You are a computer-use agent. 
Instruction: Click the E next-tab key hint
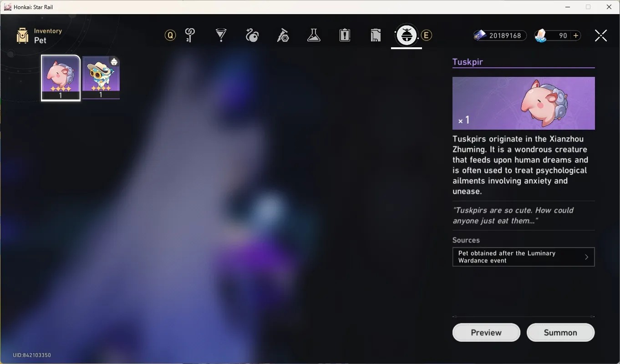point(427,35)
